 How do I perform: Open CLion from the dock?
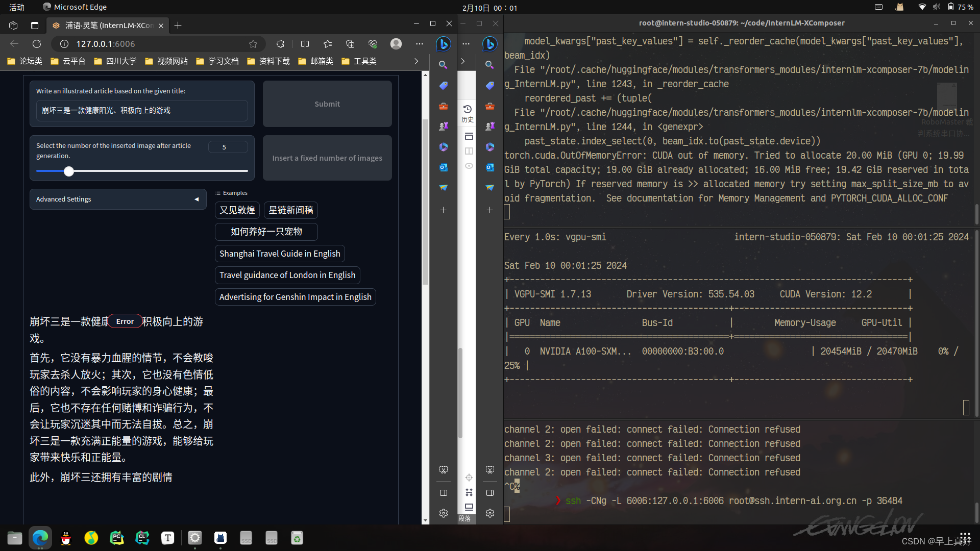[x=142, y=538]
